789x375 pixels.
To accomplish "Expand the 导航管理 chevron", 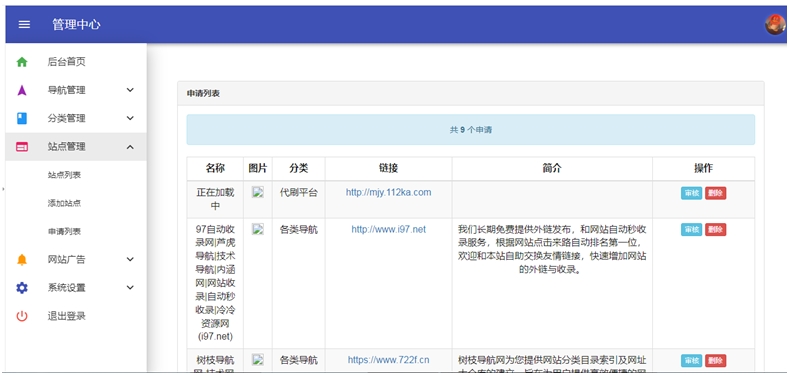I will pos(130,90).
